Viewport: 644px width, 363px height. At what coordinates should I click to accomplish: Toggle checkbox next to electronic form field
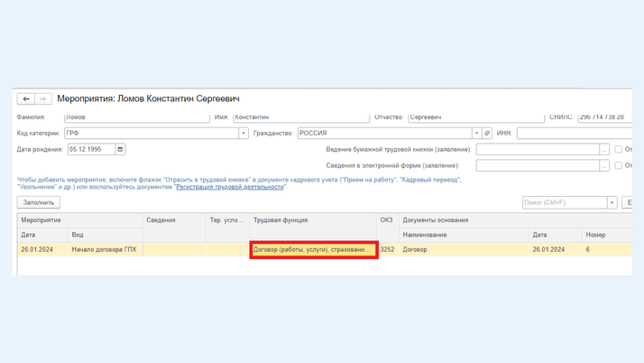coord(619,165)
